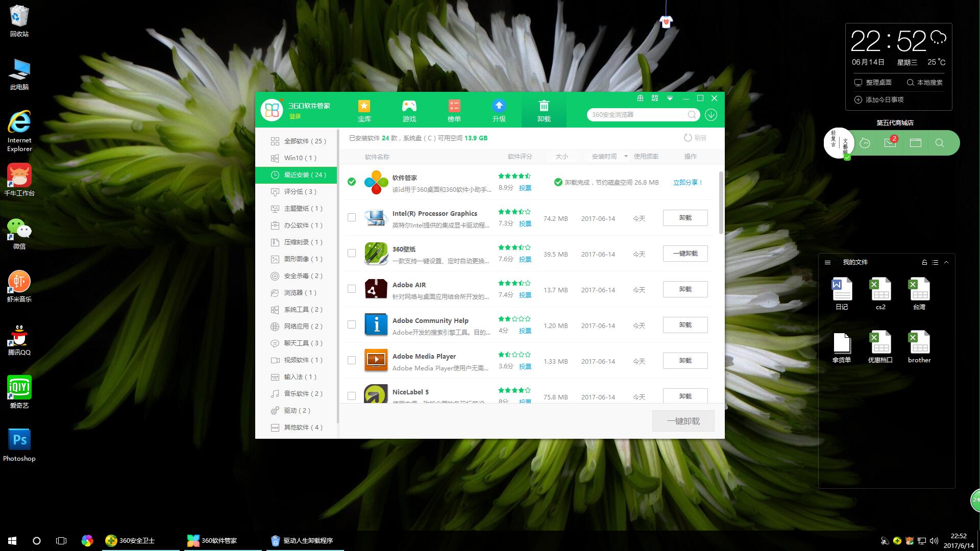This screenshot has width=980, height=551.
Task: Select 系统工具 (2) category
Action: tap(297, 309)
